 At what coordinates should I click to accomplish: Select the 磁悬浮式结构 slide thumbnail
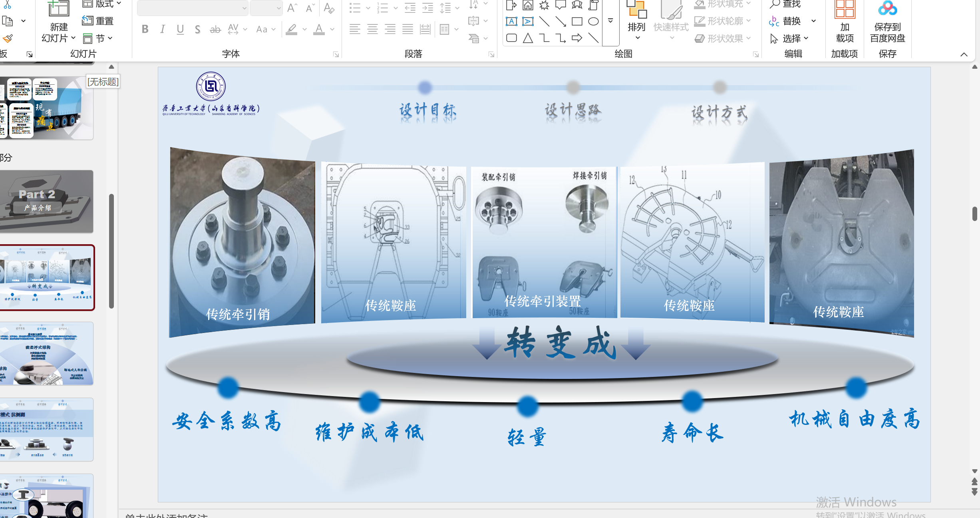(47, 354)
